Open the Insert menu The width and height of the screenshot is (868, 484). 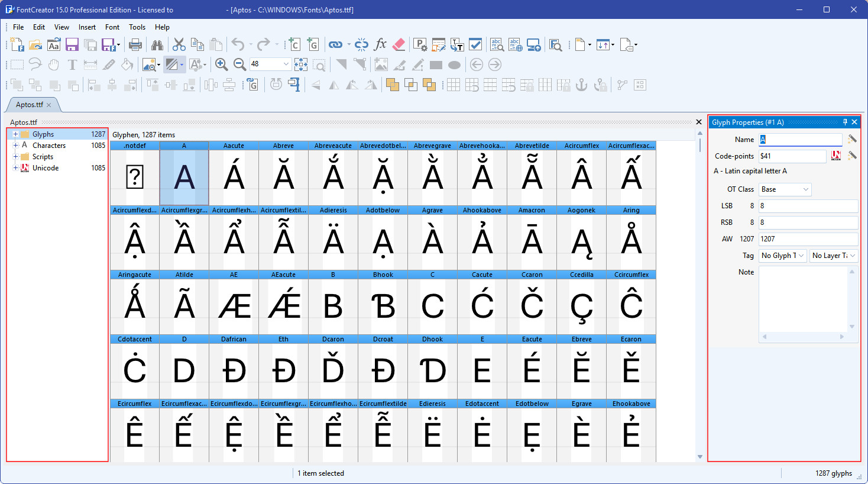[x=87, y=27]
